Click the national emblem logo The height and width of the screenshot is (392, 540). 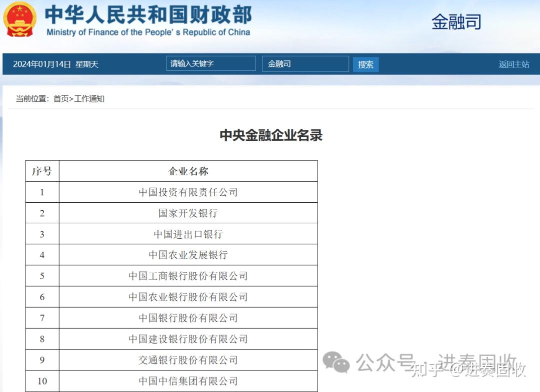(x=19, y=19)
